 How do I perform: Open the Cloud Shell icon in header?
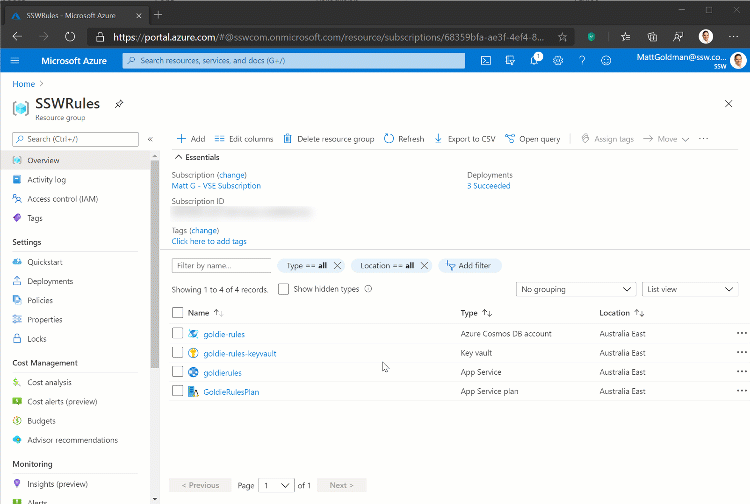[x=486, y=61]
